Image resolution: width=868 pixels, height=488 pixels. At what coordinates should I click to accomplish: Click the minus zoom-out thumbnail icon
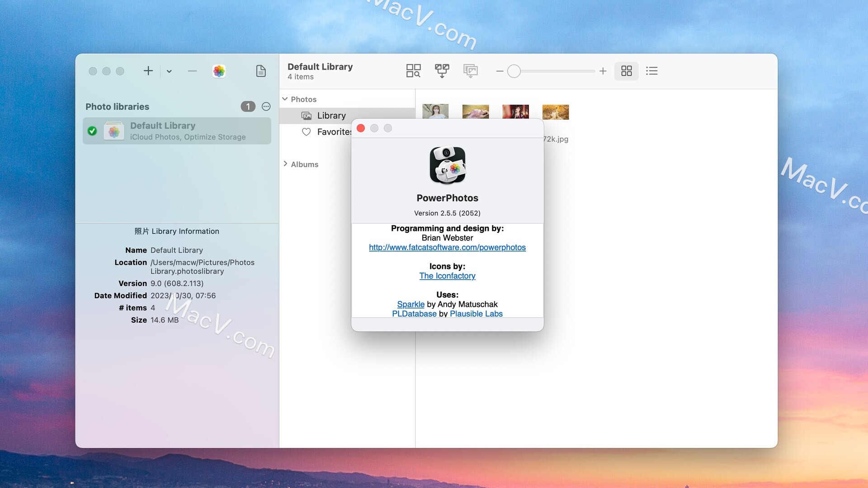pos(500,71)
